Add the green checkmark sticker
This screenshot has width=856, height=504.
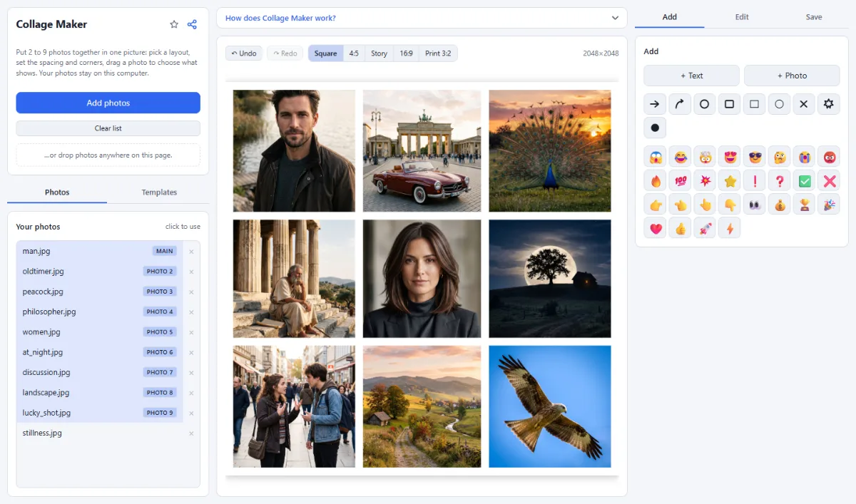point(804,181)
